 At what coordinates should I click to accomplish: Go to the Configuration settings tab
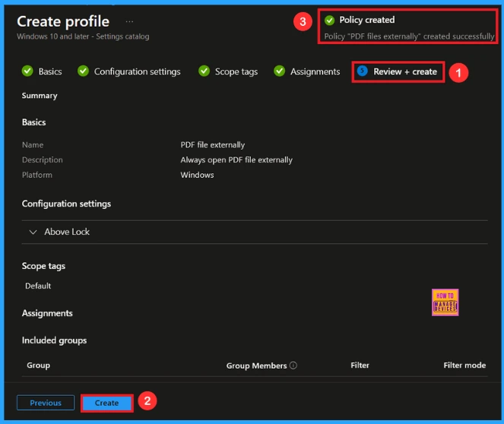pyautogui.click(x=138, y=71)
